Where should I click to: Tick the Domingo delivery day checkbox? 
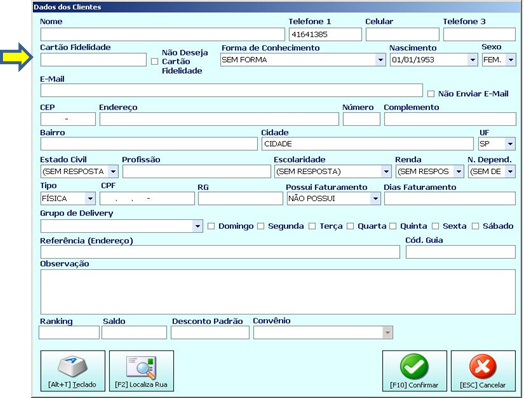[211, 226]
